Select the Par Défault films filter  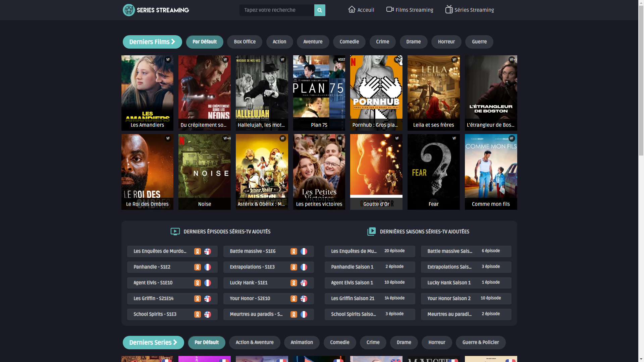click(205, 42)
